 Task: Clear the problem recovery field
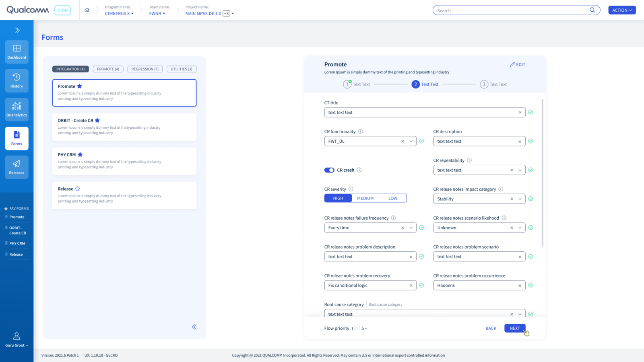[x=411, y=286]
